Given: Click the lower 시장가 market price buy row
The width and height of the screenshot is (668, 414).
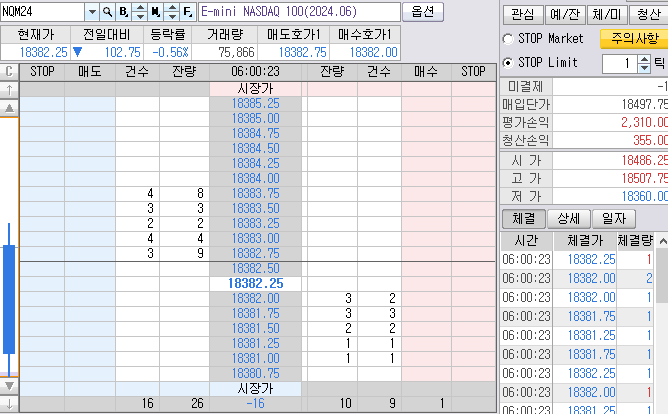Looking at the screenshot, I should (x=255, y=388).
